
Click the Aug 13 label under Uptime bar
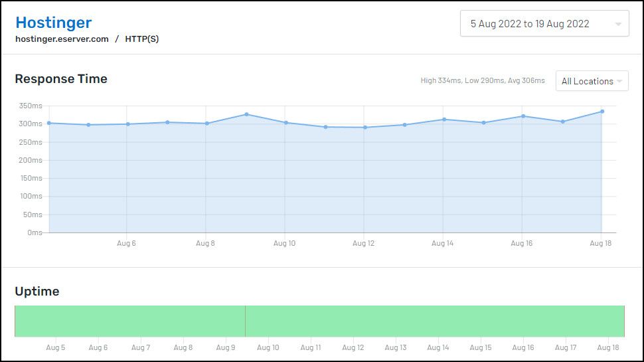click(x=396, y=347)
